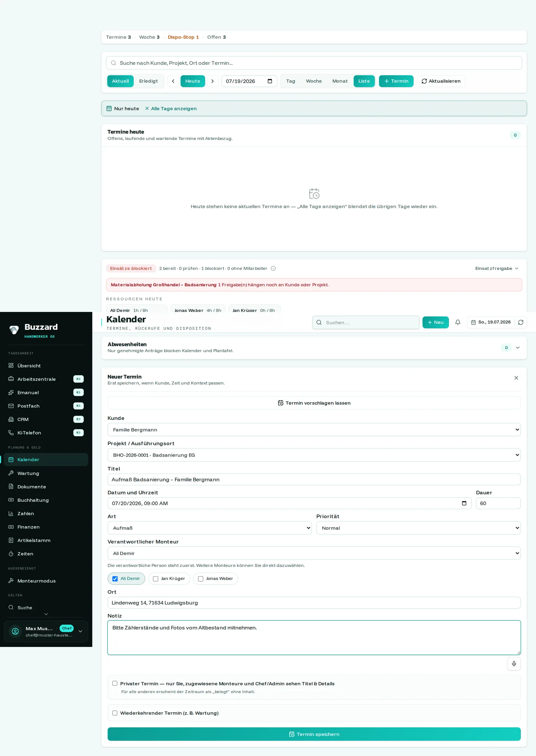Switch to the Woche view
The height and width of the screenshot is (756, 536).
coord(314,81)
